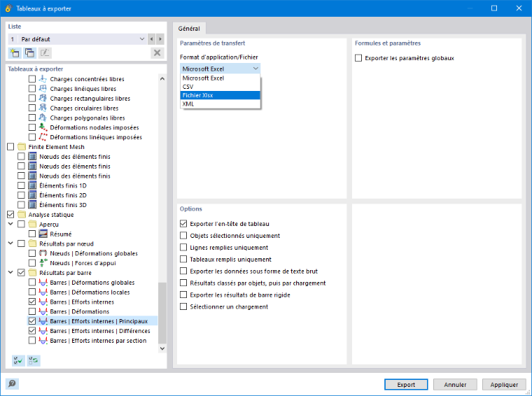Maximize the Tableaux à exporter window
The image size is (532, 396).
[494, 8]
